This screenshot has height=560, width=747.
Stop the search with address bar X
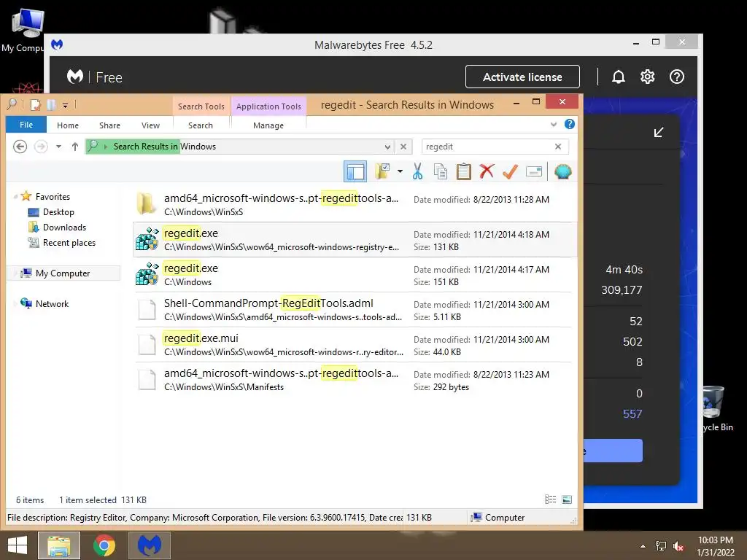(403, 147)
